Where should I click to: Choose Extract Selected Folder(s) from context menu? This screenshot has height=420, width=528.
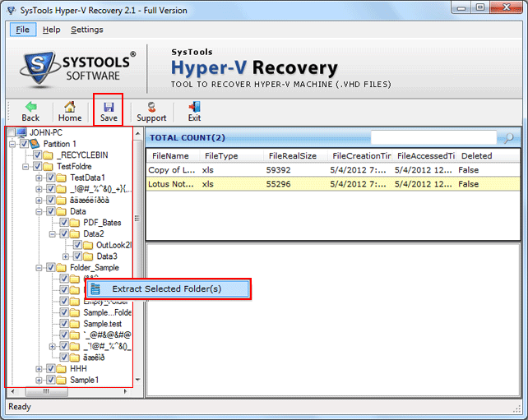click(x=168, y=288)
